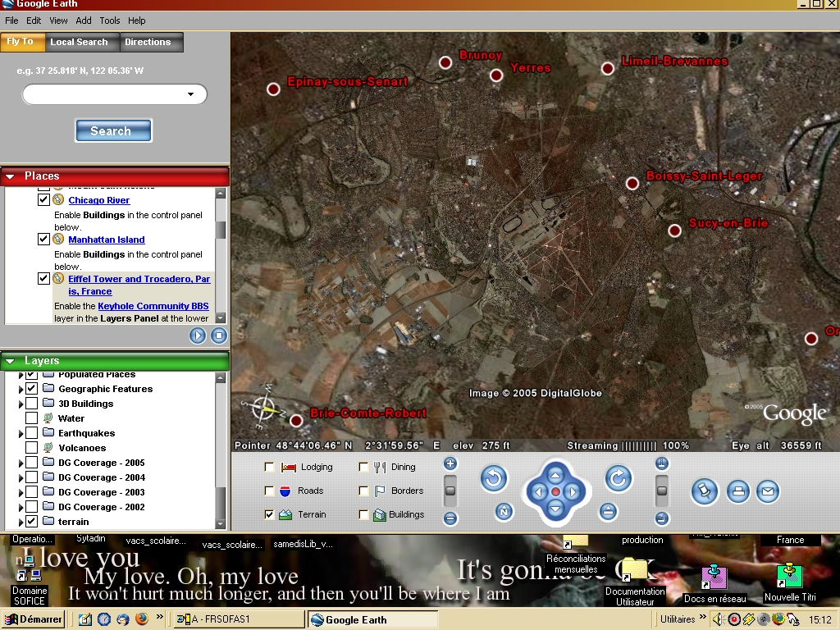The height and width of the screenshot is (630, 840).
Task: Click the red center dot of navigation pad
Action: tap(555, 492)
